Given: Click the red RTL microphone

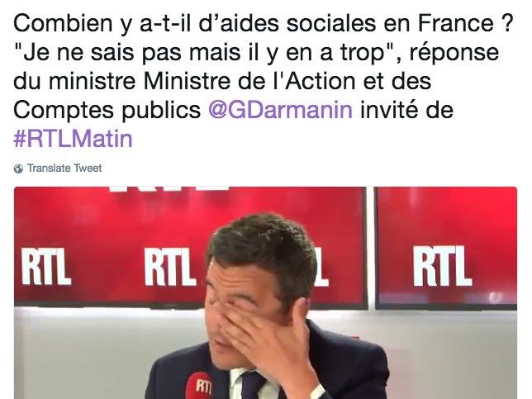Looking at the screenshot, I should 200,386.
